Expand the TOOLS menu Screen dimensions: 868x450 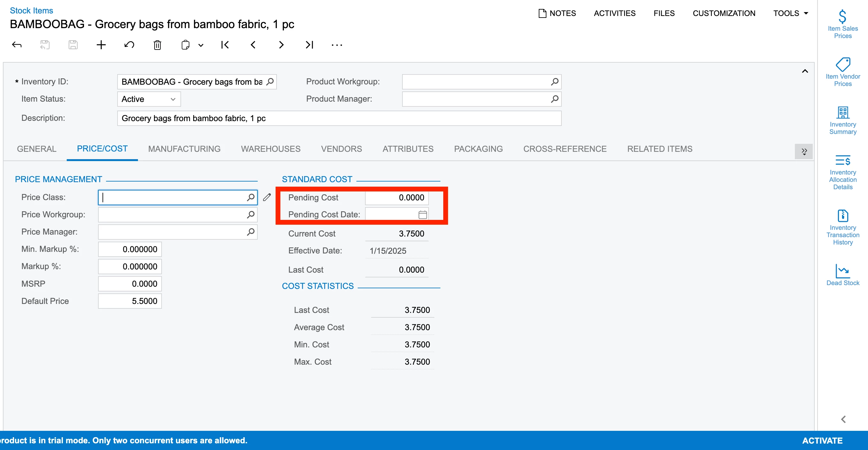tap(790, 13)
